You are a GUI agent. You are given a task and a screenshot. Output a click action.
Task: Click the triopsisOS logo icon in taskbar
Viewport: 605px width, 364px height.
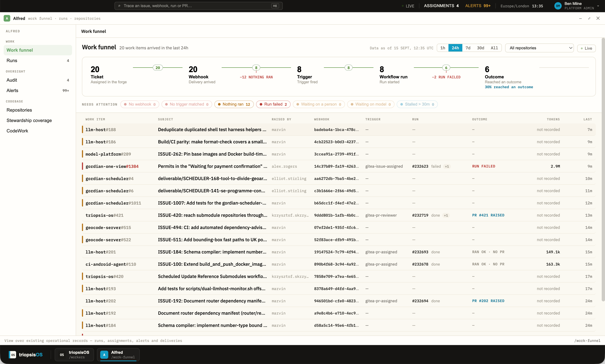coord(12,355)
